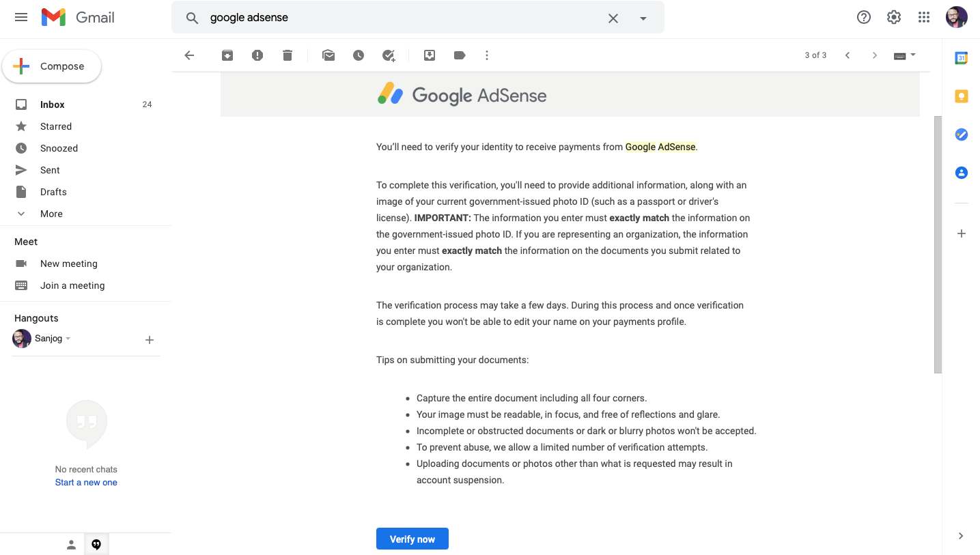Image resolution: width=980 pixels, height=555 pixels.
Task: Switch to Hangouts conversations tab
Action: (96, 545)
